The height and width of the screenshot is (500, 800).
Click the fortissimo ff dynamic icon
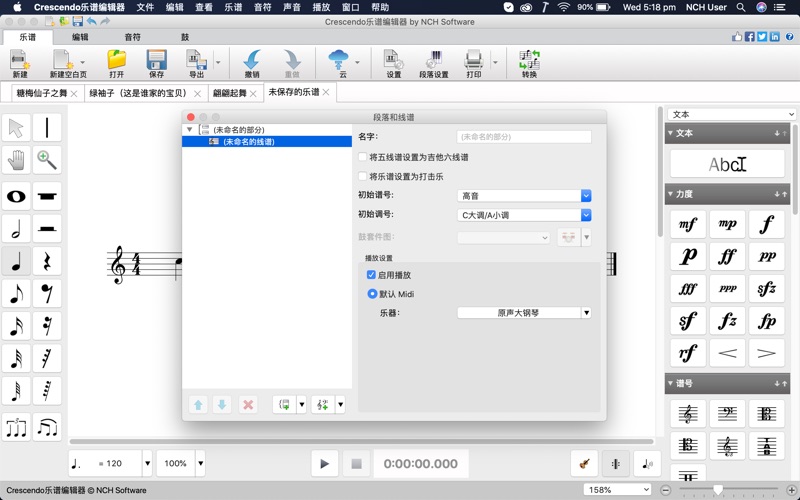(727, 257)
